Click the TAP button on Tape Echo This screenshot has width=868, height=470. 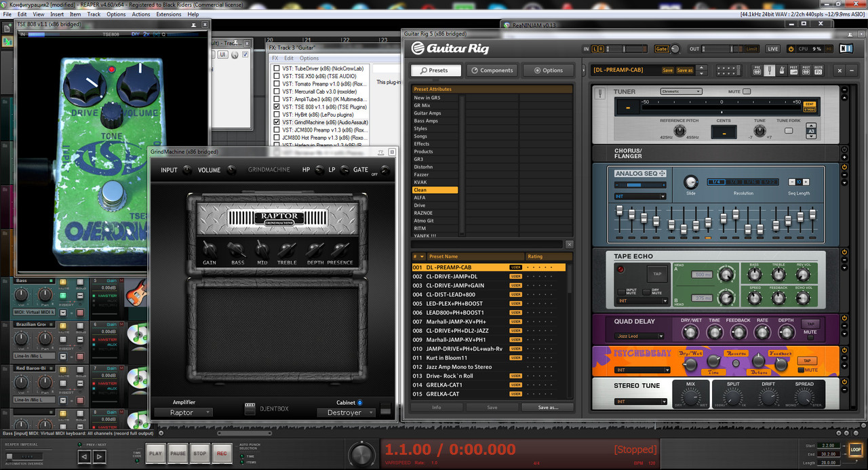click(656, 274)
